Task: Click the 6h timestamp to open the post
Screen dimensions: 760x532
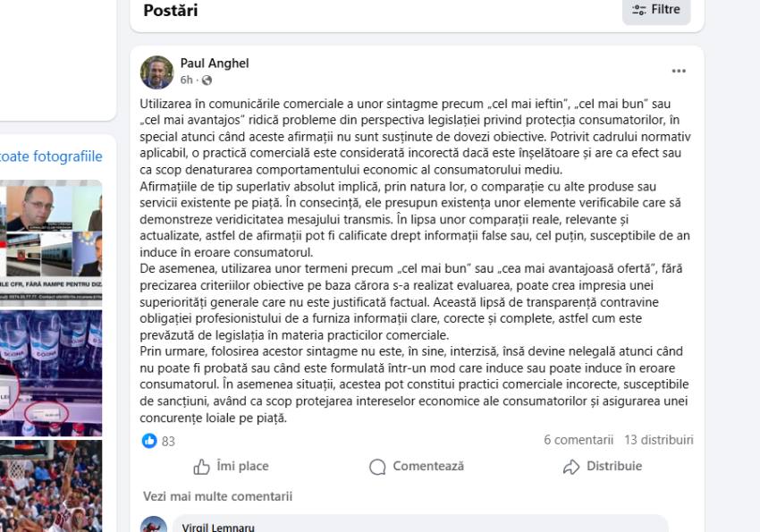Action: tap(184, 77)
